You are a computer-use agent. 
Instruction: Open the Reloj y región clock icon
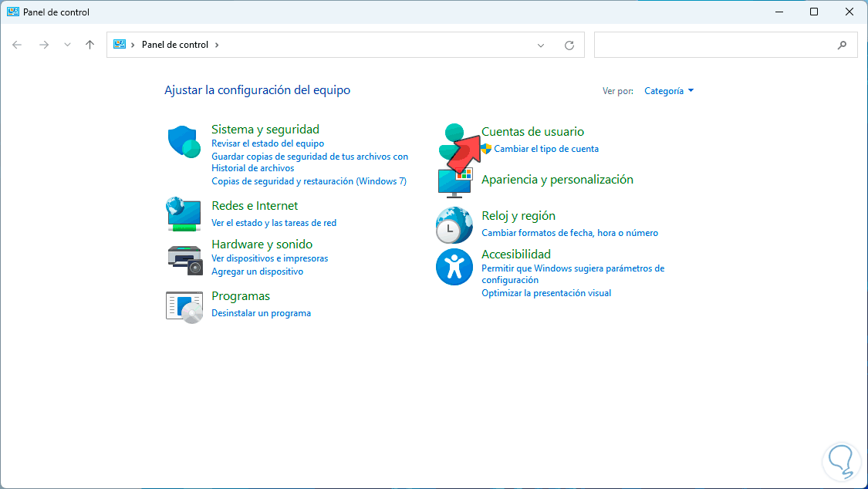click(x=454, y=225)
